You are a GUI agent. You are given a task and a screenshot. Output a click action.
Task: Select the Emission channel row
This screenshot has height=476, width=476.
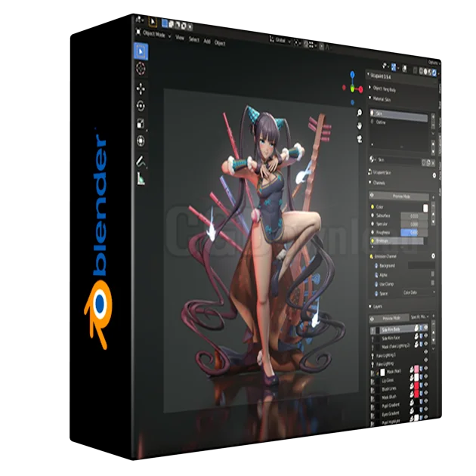(x=396, y=241)
